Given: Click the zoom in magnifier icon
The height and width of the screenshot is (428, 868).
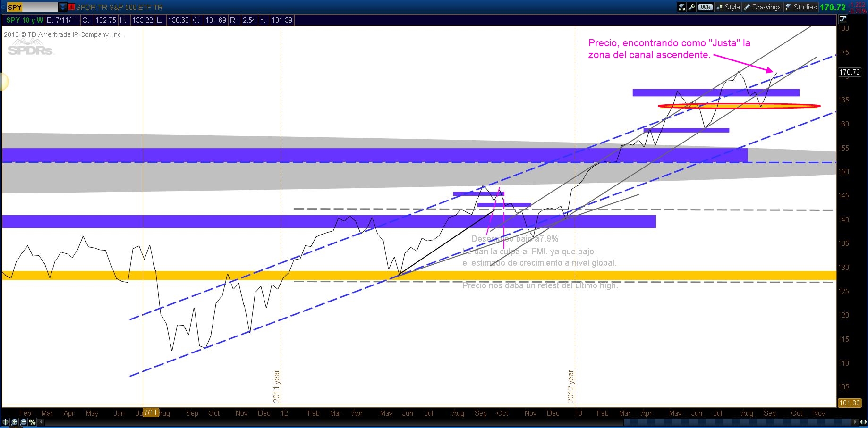Looking at the screenshot, I should pos(15,422).
